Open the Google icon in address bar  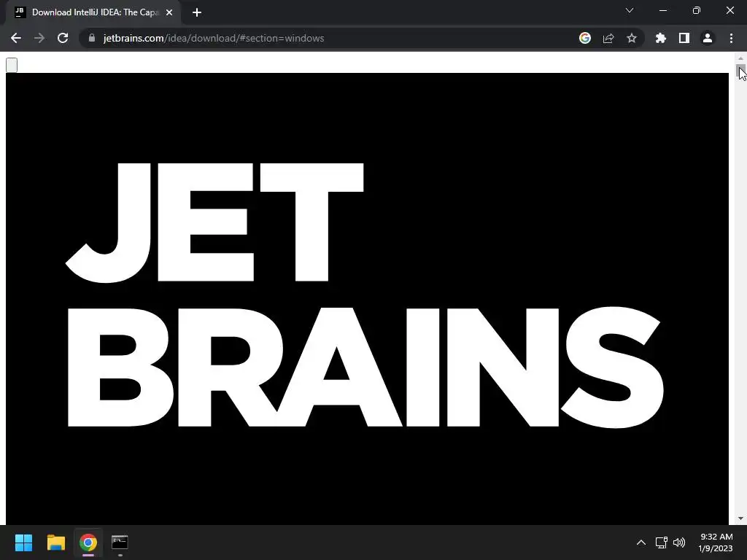(x=585, y=38)
